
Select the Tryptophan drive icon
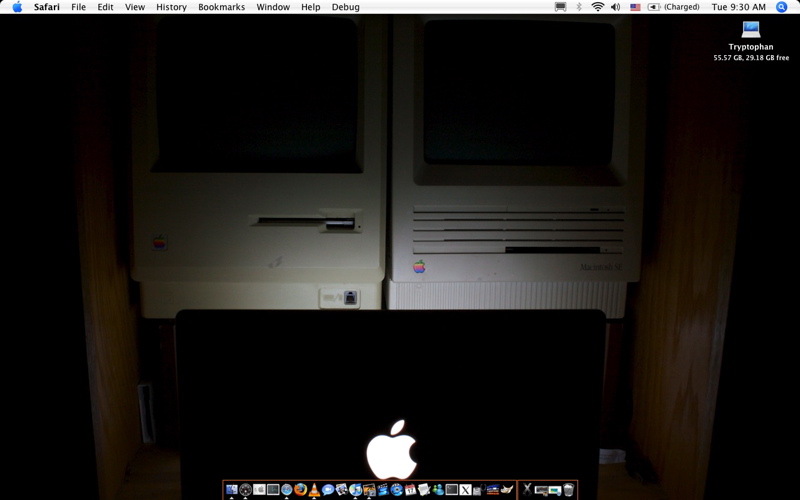751,29
